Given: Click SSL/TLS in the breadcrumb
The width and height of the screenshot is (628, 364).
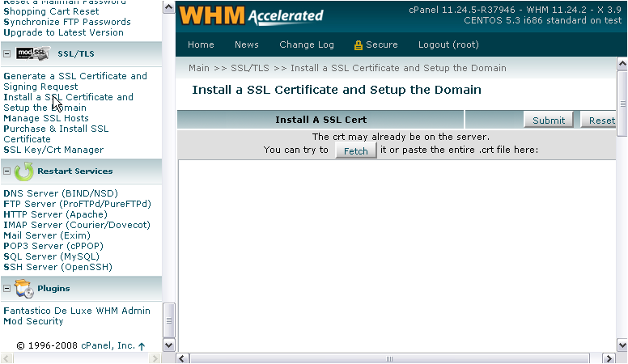Looking at the screenshot, I should [250, 68].
